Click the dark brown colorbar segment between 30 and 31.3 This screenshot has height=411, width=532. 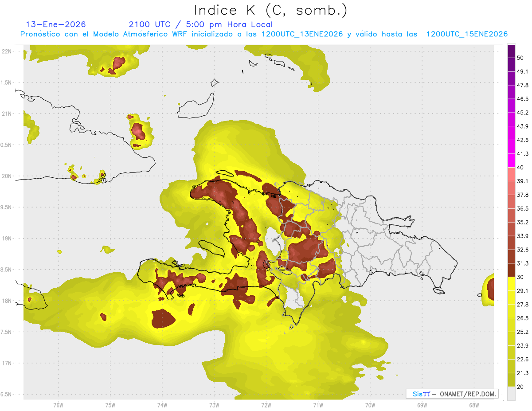click(x=512, y=270)
